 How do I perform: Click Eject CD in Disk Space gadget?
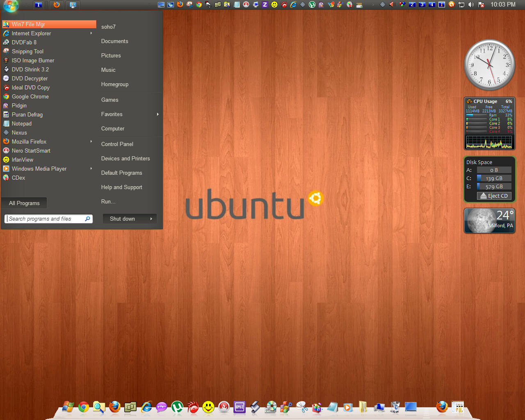[x=494, y=196]
